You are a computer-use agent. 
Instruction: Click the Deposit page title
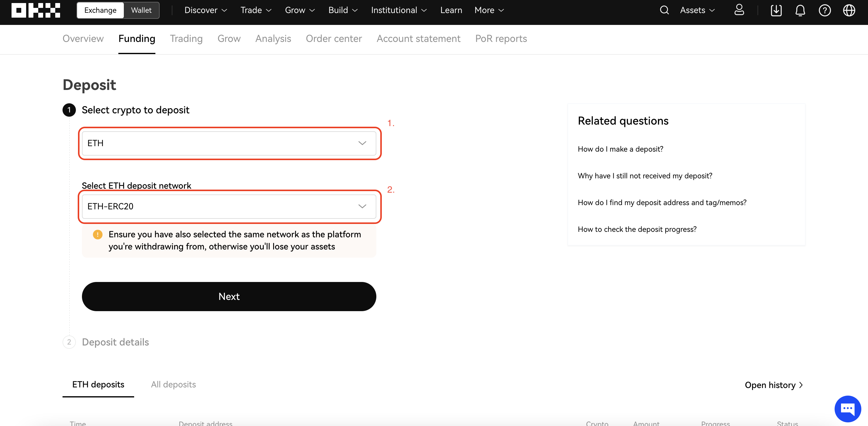tap(89, 85)
